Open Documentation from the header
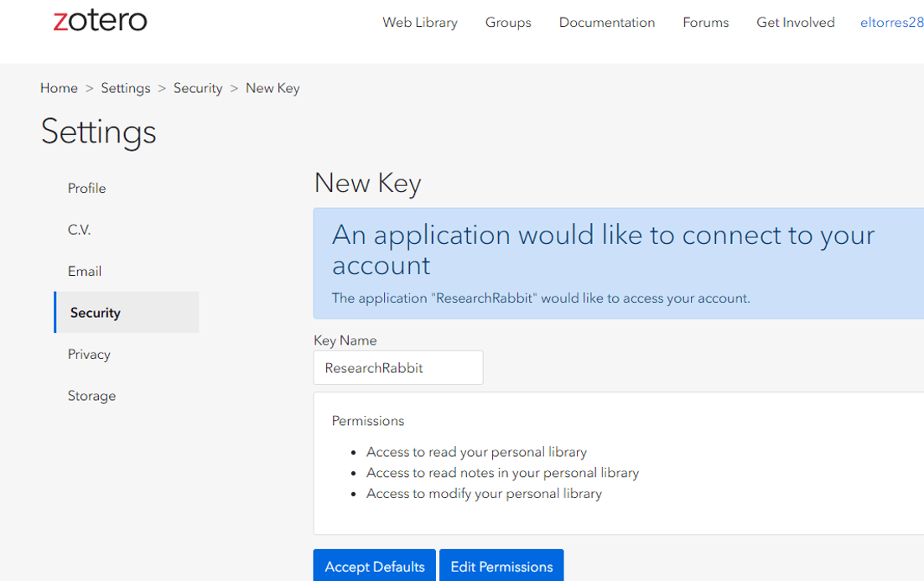The height and width of the screenshot is (581, 924). click(606, 23)
